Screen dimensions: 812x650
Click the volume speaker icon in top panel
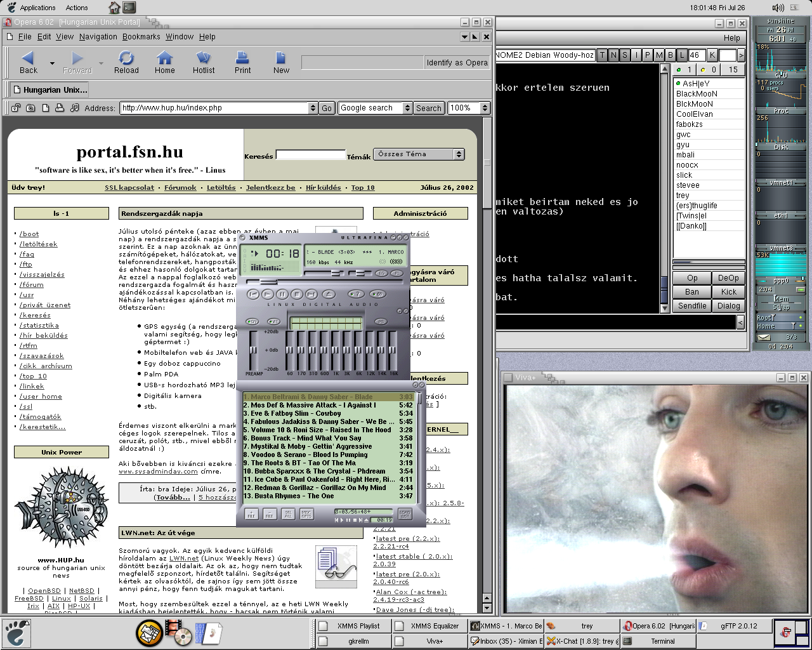point(778,8)
